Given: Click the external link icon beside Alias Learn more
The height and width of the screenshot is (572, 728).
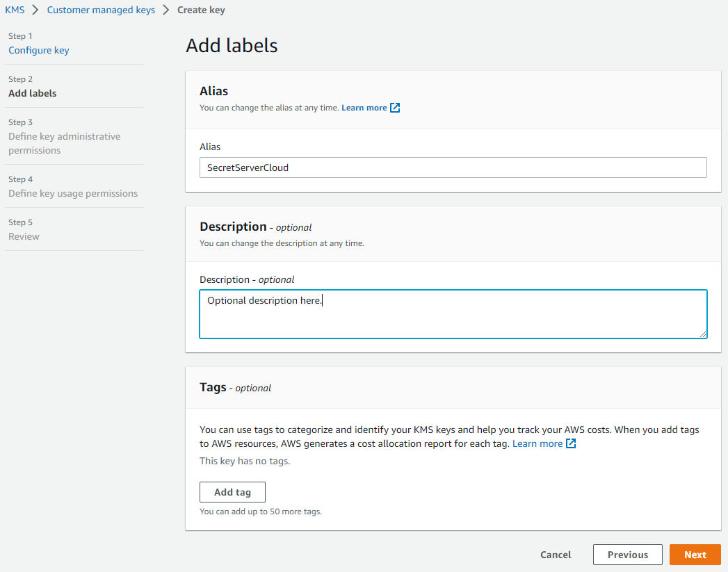Looking at the screenshot, I should tap(395, 108).
